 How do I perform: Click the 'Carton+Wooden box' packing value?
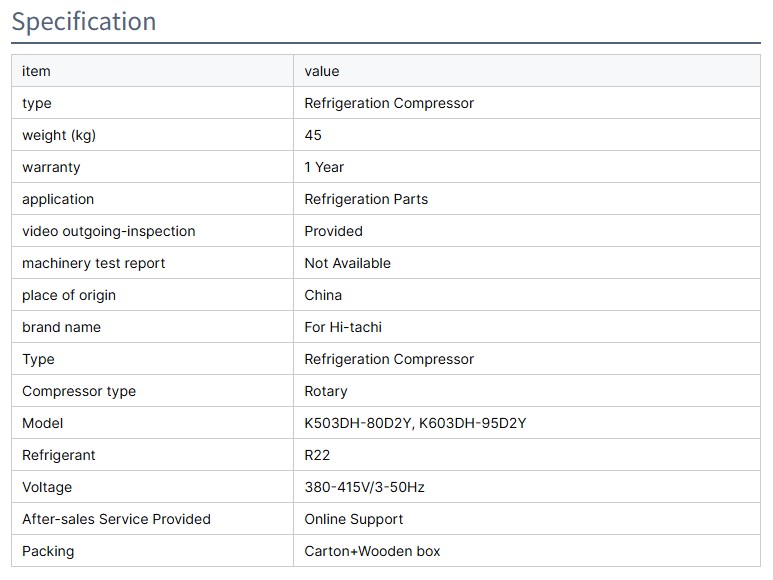[x=372, y=551]
